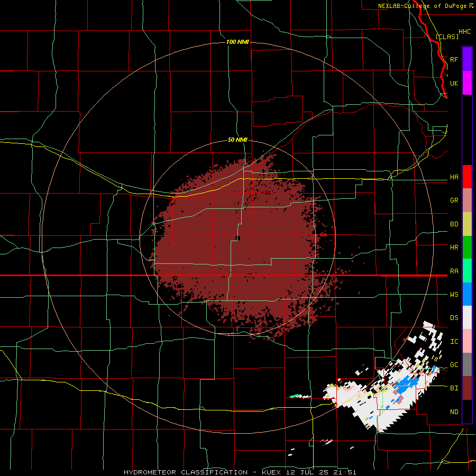Select the light green RA rain swatch
Image resolution: width=476 pixels, height=476 pixels.
coord(467,271)
